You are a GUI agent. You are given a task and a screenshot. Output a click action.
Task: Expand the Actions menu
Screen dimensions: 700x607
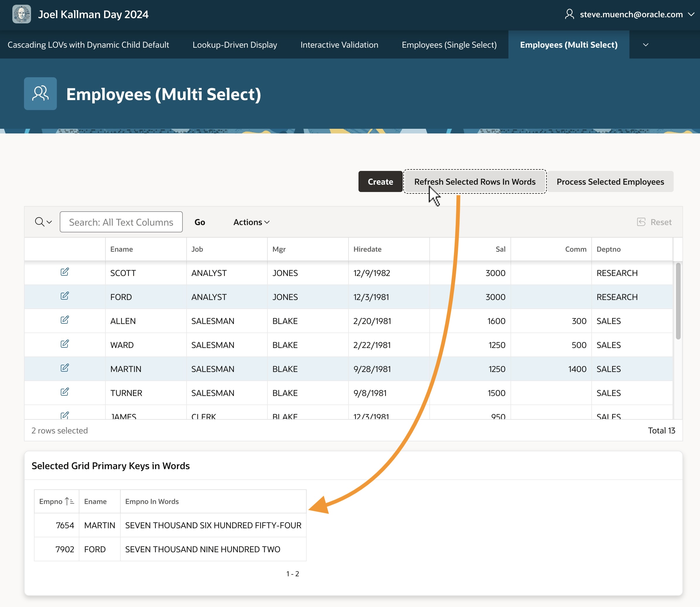click(251, 222)
